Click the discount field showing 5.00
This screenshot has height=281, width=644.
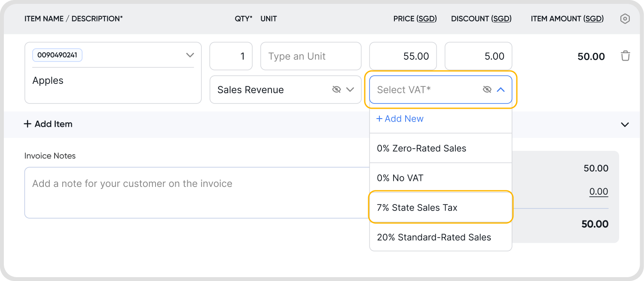coord(478,56)
